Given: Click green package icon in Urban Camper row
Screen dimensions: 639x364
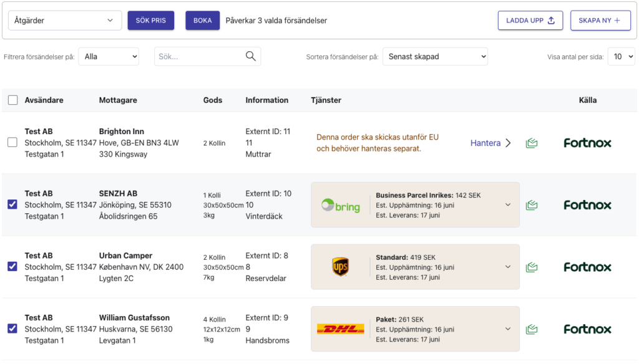Looking at the screenshot, I should [532, 267].
